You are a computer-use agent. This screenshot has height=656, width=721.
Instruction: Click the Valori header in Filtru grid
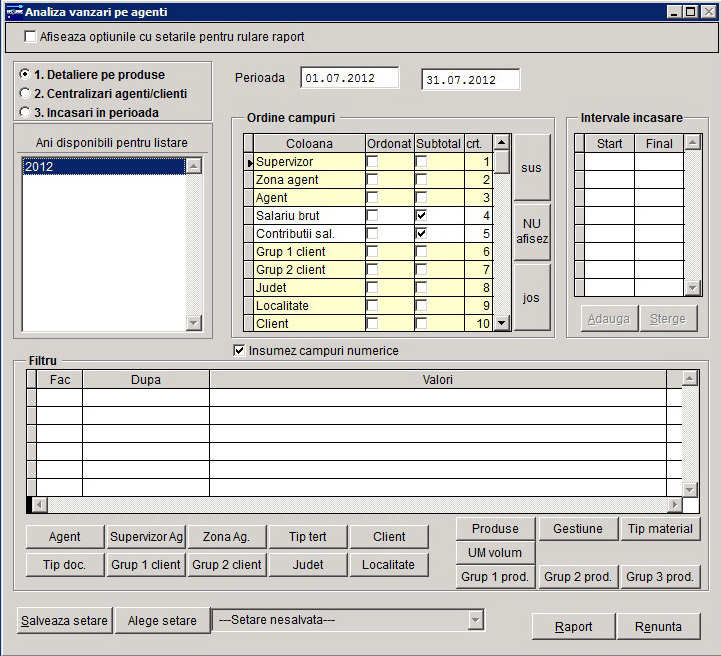[x=438, y=379]
